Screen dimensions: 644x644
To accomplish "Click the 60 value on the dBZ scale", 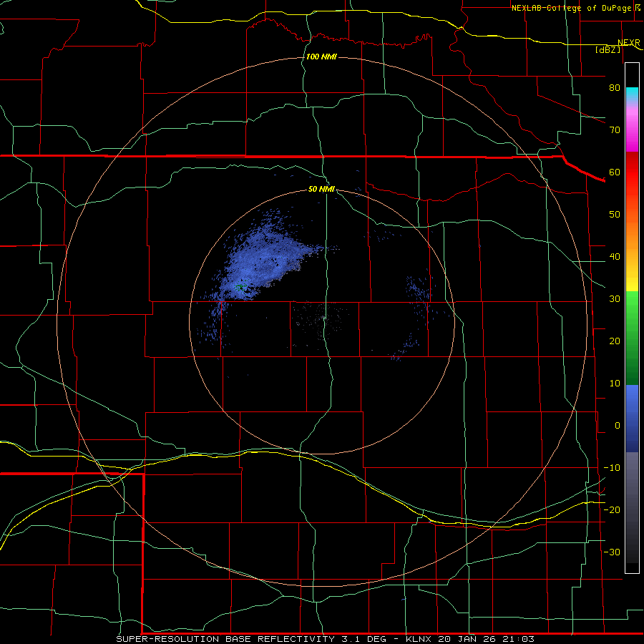I will pos(615,172).
